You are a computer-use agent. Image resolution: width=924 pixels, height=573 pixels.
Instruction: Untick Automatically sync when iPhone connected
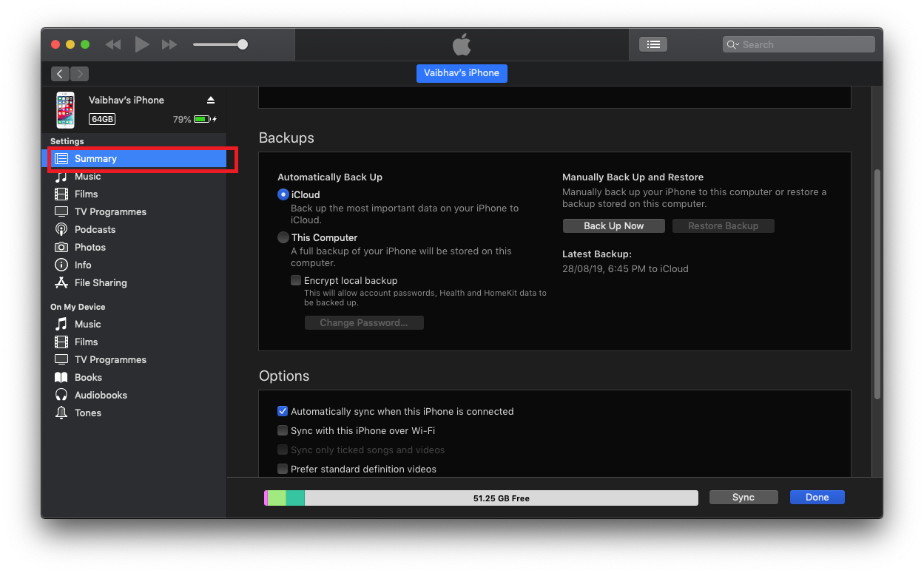coord(283,411)
